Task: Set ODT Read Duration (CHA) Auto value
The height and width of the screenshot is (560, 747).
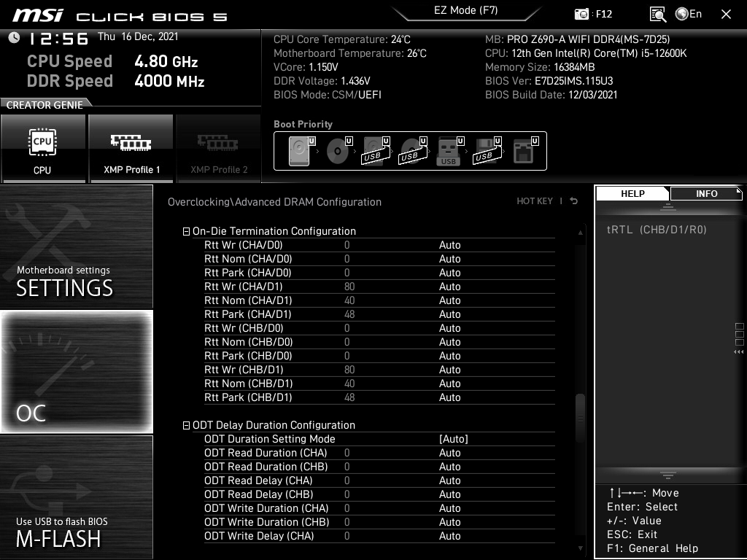Action: 449,453
